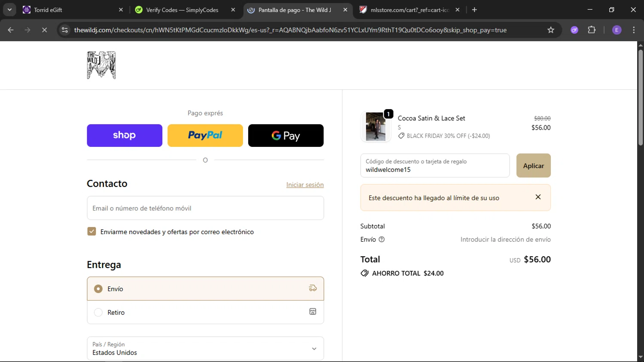644x362 pixels.
Task: Go back to the previous page
Action: 11,30
